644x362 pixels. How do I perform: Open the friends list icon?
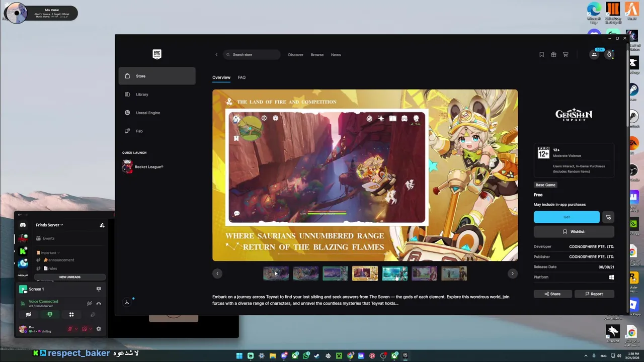pos(594,54)
